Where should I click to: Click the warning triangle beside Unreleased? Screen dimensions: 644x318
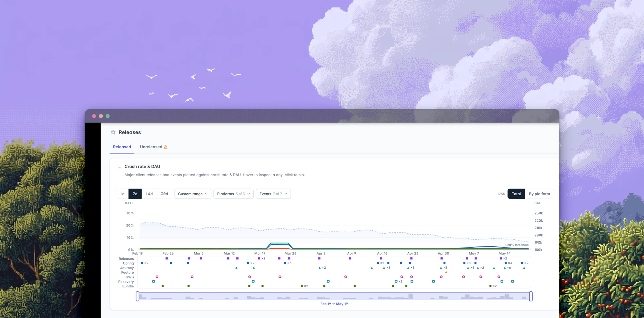pyautogui.click(x=166, y=147)
